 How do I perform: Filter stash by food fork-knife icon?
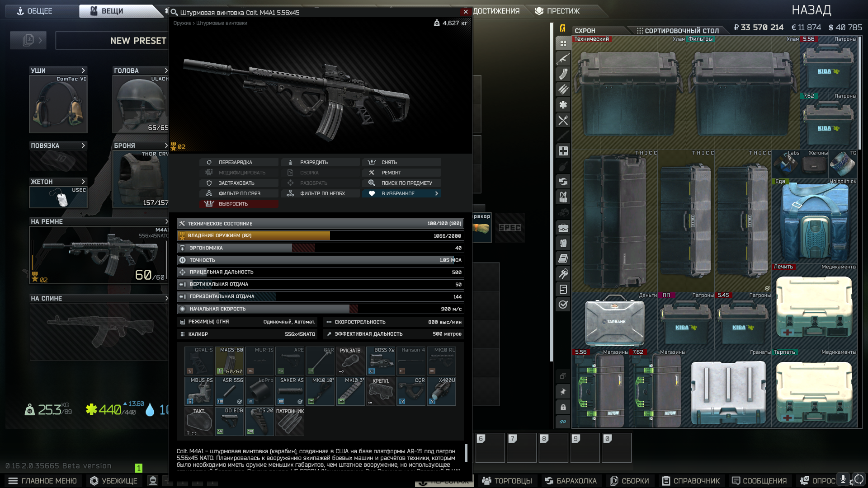tap(563, 120)
